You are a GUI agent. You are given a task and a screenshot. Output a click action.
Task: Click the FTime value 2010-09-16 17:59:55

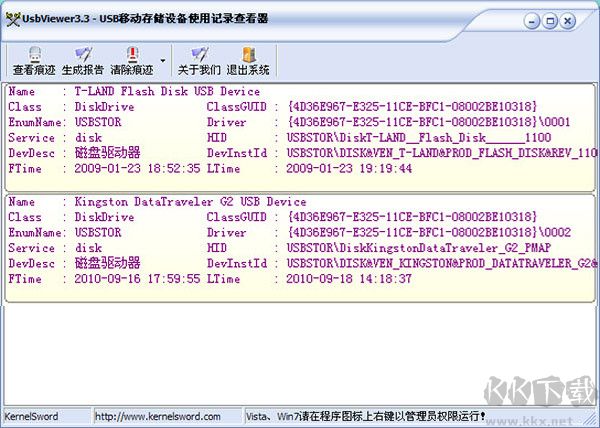(137, 279)
